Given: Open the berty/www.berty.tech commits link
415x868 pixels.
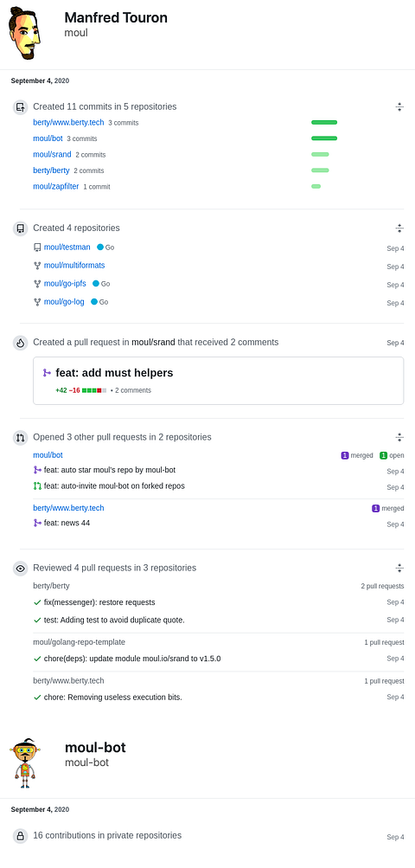Looking at the screenshot, I should pos(68,122).
